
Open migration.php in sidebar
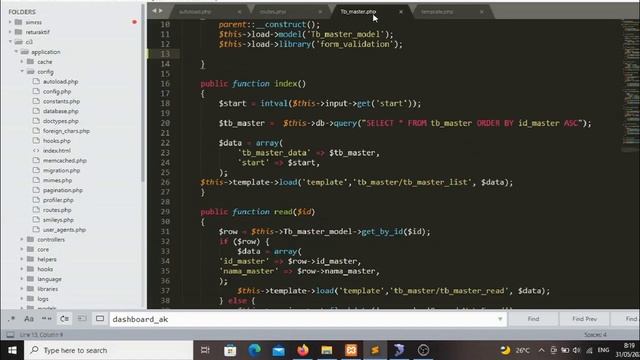61,171
